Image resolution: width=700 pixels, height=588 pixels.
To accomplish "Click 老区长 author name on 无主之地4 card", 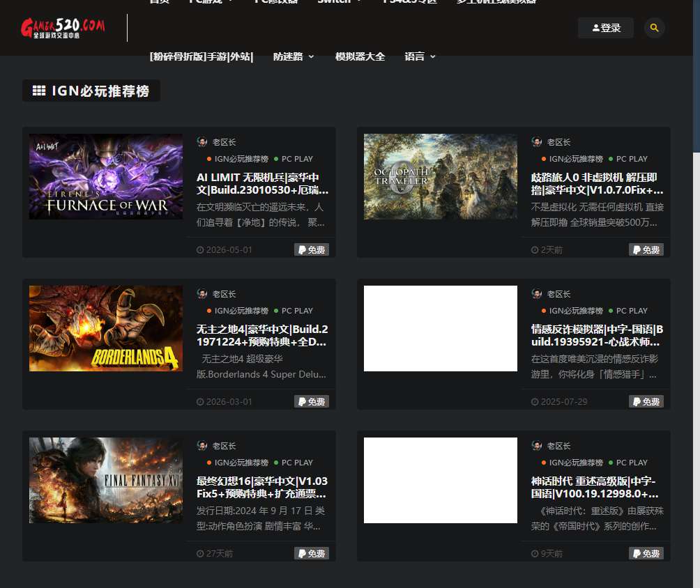I will click(x=224, y=294).
